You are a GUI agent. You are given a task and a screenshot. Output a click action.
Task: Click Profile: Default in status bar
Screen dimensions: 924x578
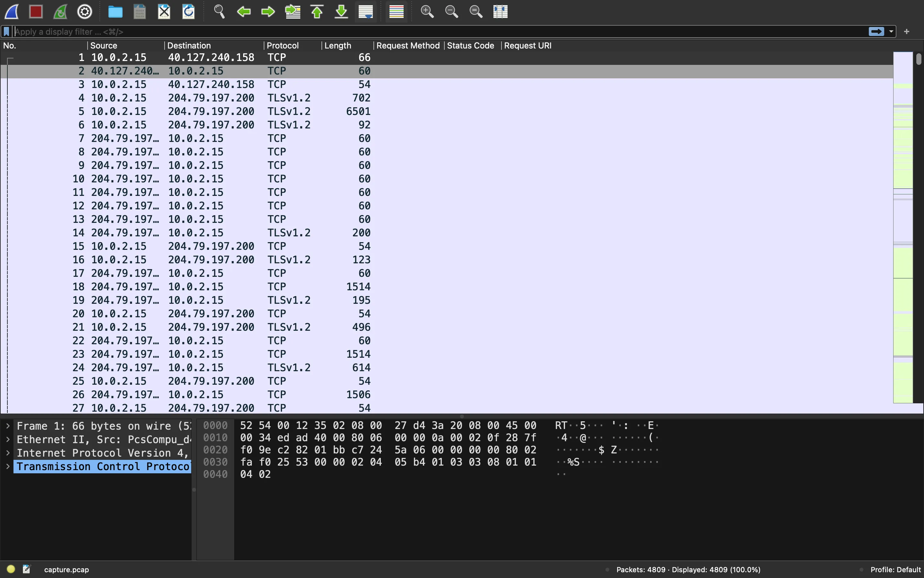pos(895,570)
